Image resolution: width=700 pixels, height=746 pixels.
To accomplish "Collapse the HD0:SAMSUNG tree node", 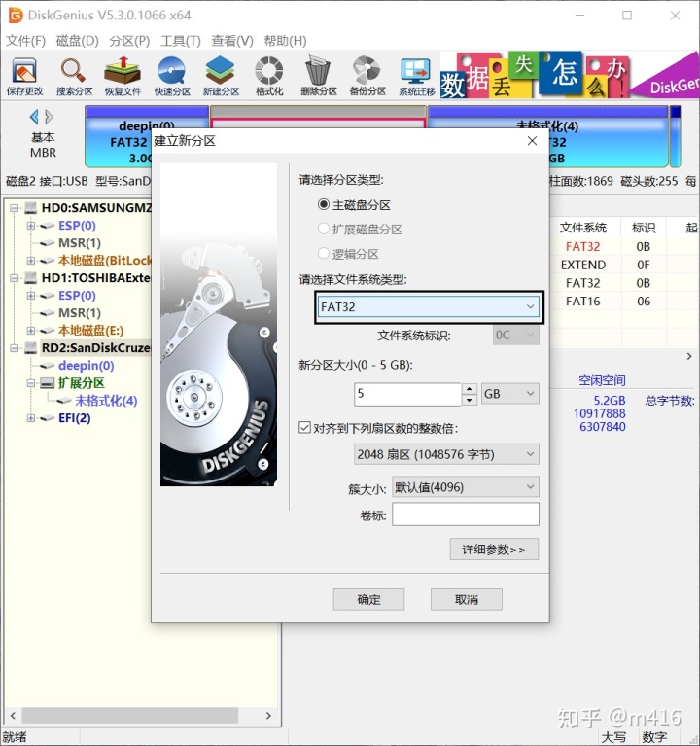I will point(15,208).
